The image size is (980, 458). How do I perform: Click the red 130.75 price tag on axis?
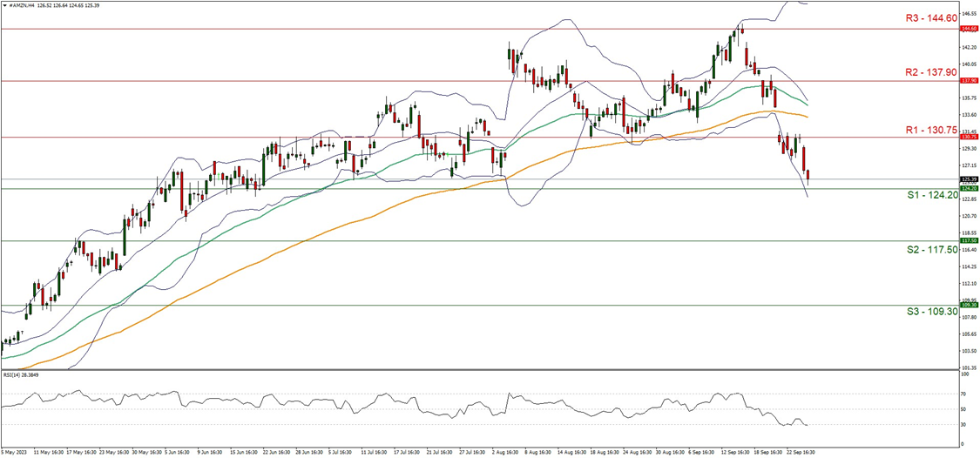(968, 137)
